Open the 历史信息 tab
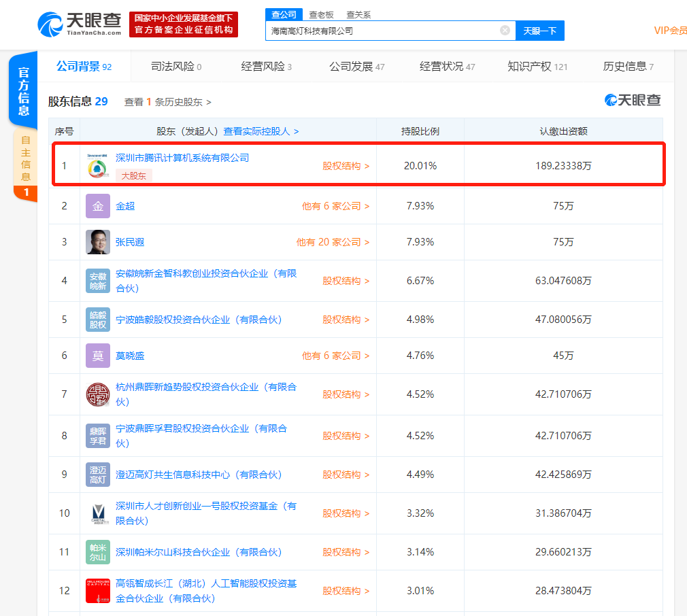This screenshot has width=687, height=616. coord(628,67)
